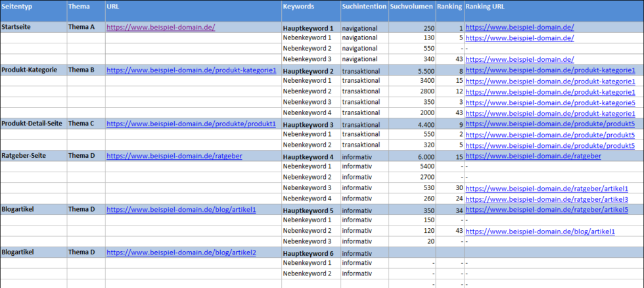Open the produkte/produkt1 link in URL column
The height and width of the screenshot is (288, 644).
coord(191,124)
